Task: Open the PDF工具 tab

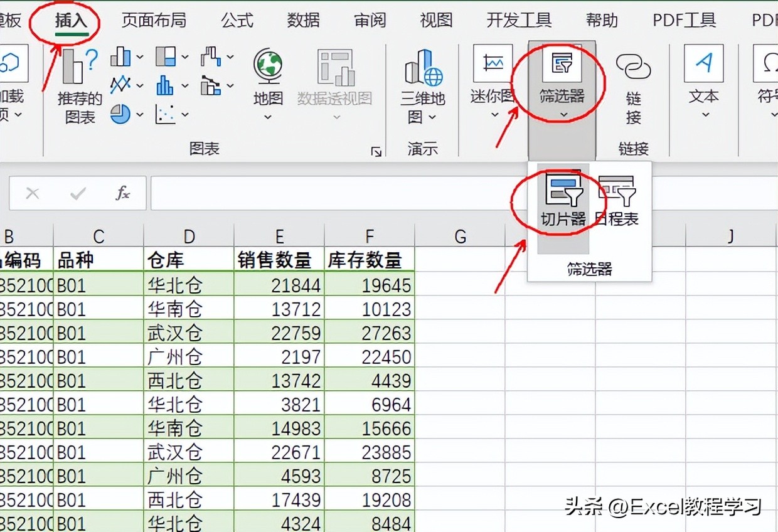Action: click(685, 20)
